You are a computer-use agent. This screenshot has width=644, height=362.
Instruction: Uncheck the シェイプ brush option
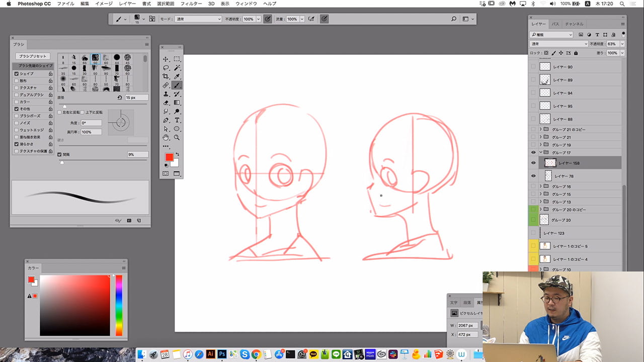17,73
